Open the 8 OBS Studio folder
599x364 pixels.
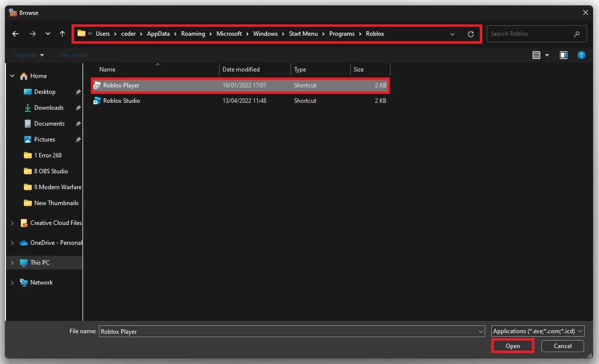pyautogui.click(x=51, y=171)
